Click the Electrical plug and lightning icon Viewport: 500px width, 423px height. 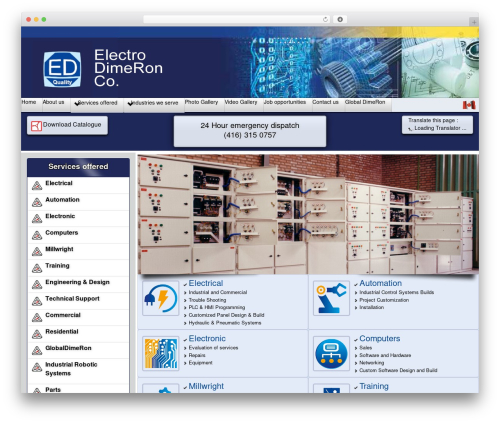[x=161, y=298]
